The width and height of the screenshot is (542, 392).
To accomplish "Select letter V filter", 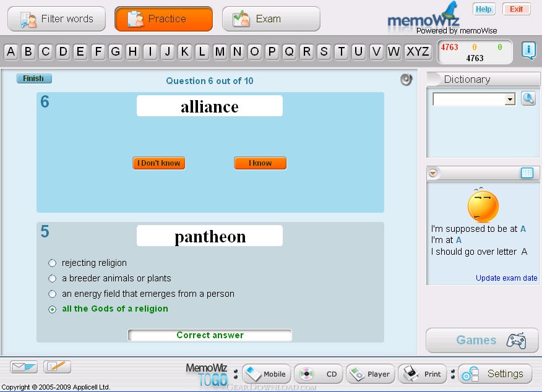I will tap(376, 51).
